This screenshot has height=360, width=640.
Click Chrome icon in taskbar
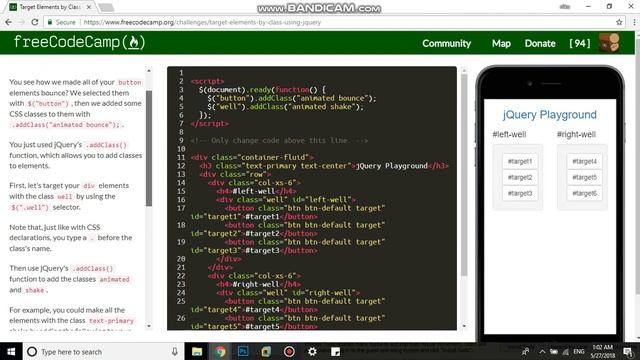tap(220, 351)
